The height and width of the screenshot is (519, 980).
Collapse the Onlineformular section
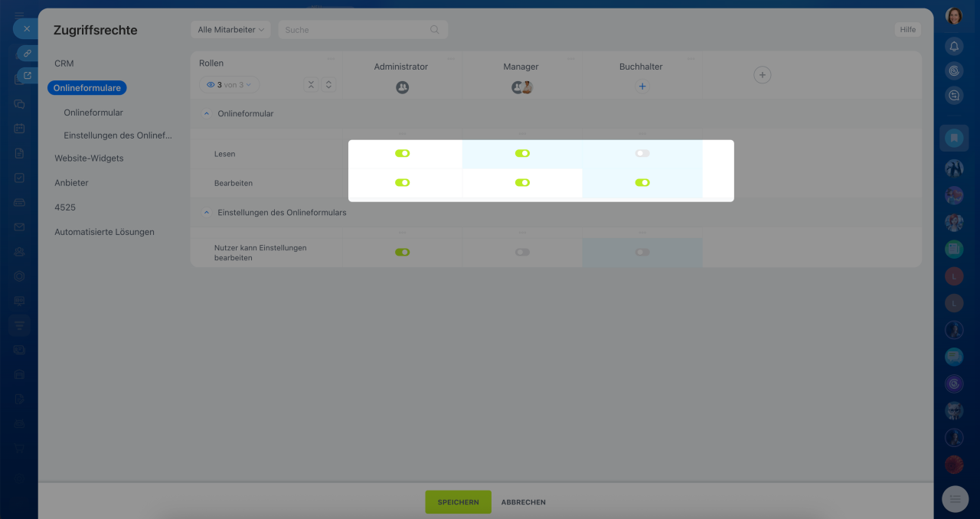click(206, 113)
